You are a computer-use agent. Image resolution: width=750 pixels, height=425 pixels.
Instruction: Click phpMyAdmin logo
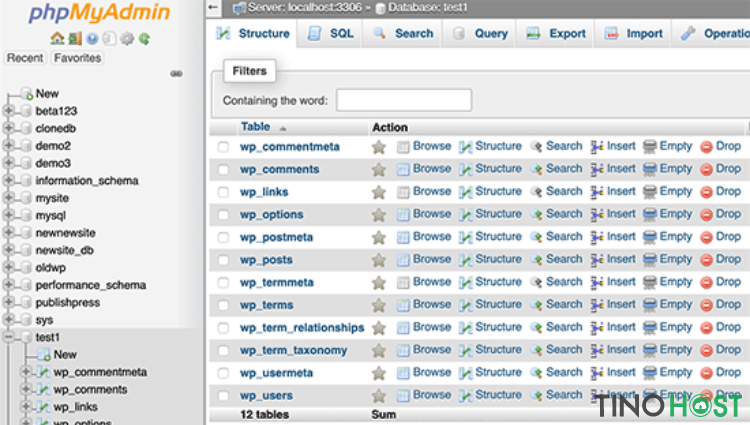pyautogui.click(x=99, y=13)
